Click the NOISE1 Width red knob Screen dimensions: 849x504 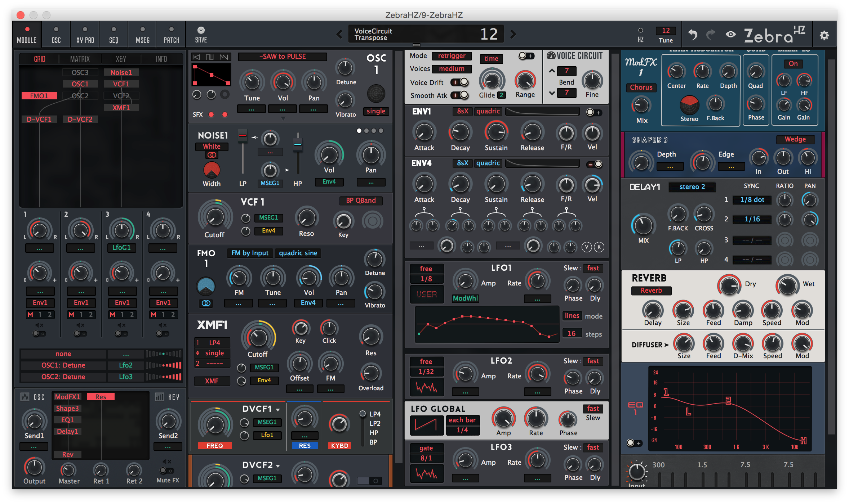tap(212, 169)
